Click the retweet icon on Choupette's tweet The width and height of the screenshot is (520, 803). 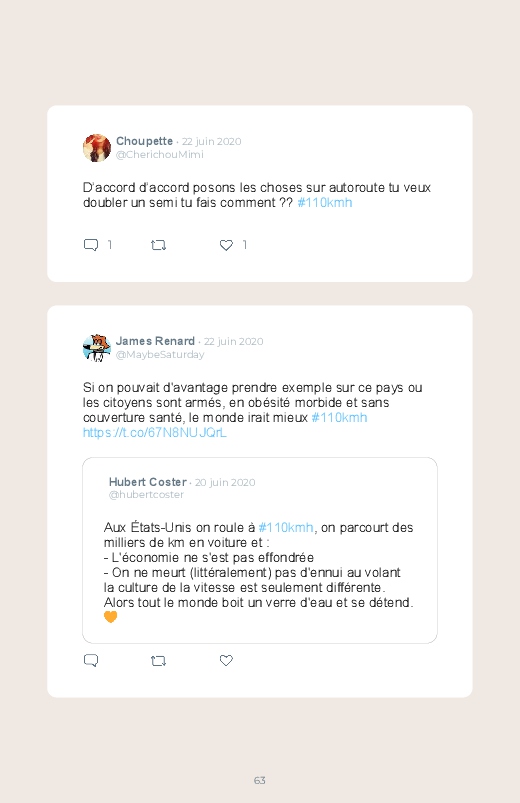(159, 245)
